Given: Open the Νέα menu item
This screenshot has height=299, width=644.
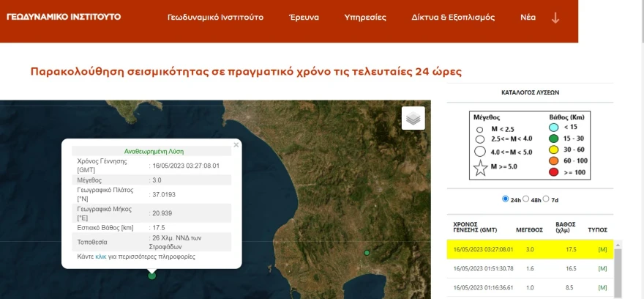Looking at the screenshot, I should (x=528, y=17).
